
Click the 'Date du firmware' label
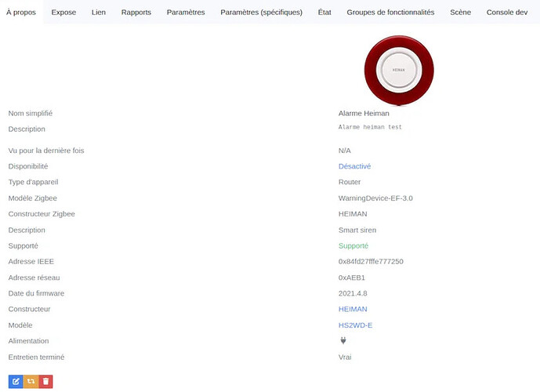(x=36, y=293)
